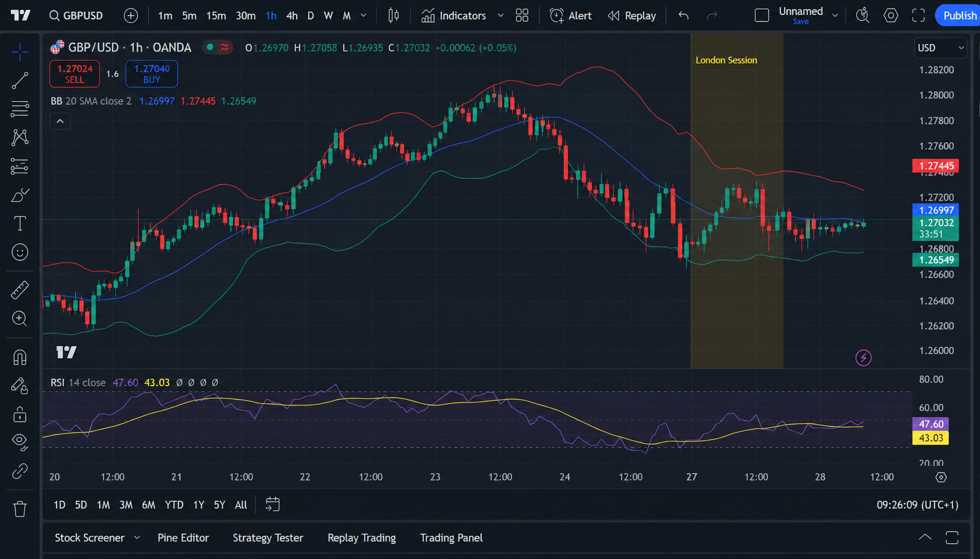980x559 pixels.
Task: Open chart settings hexagon icon
Action: (x=891, y=15)
